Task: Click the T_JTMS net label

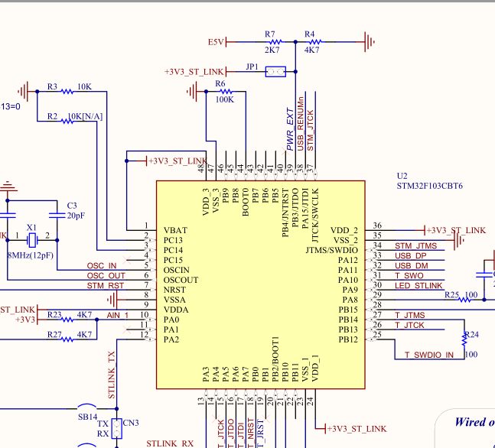Action: (410, 315)
